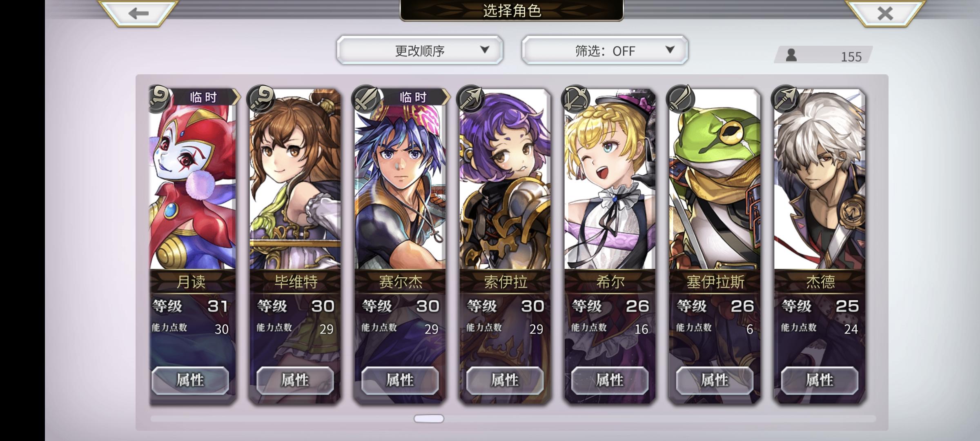Go back with the left arrow button

(138, 13)
